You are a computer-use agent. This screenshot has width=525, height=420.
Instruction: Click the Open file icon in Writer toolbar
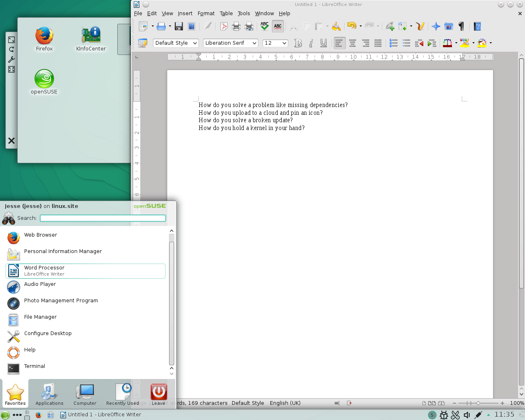(161, 26)
